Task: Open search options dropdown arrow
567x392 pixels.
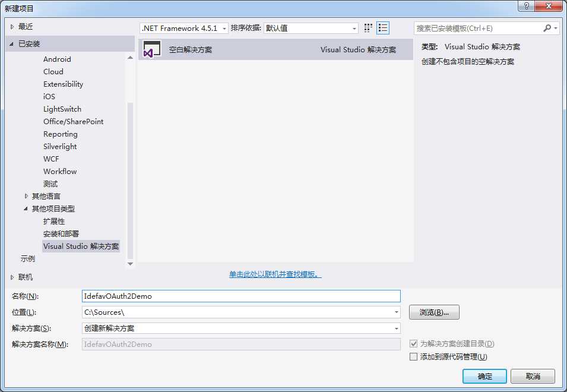Action: 556,28
